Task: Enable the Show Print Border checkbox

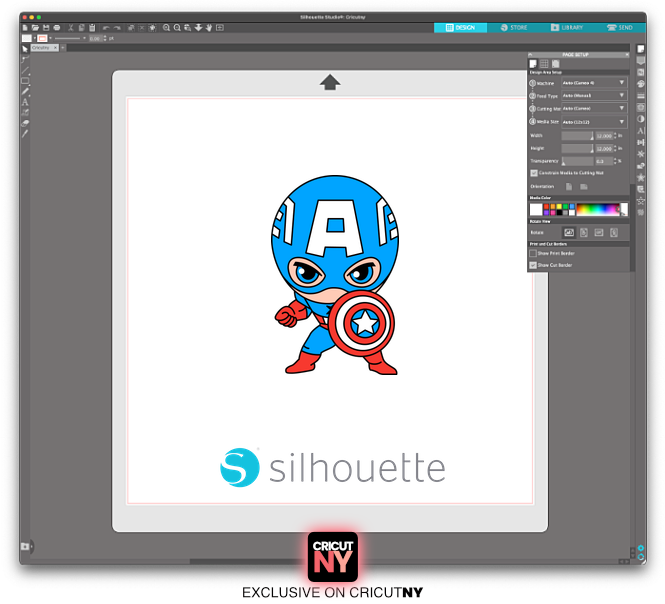Action: coord(533,253)
